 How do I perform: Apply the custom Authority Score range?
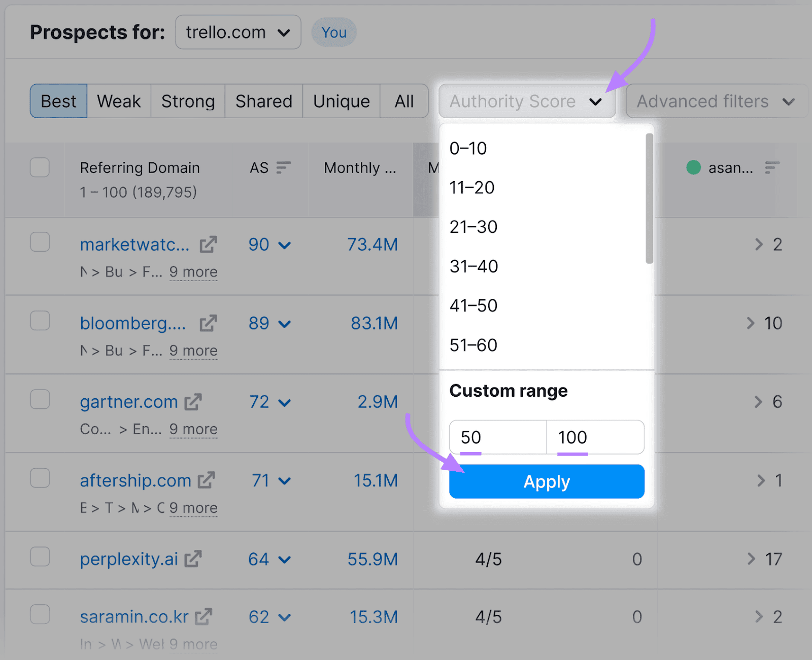[547, 481]
